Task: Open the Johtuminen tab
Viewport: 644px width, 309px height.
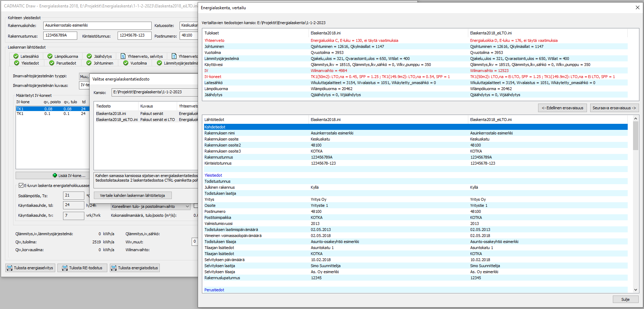Action: (103, 63)
